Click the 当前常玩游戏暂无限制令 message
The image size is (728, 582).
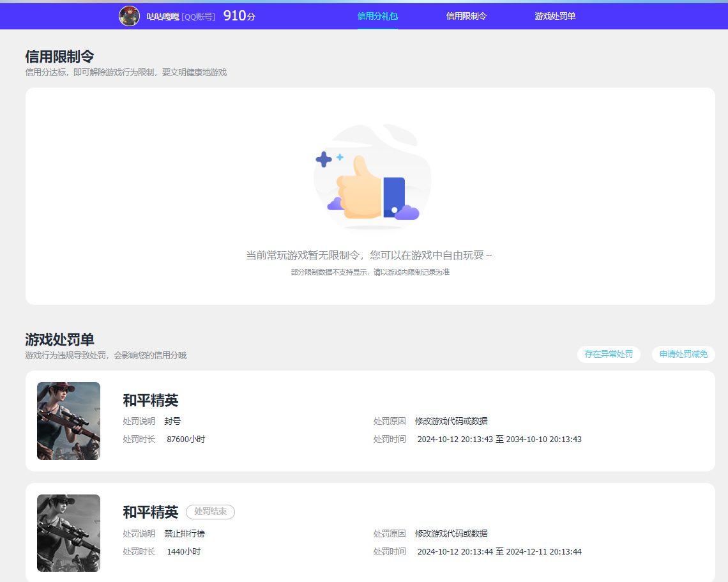tap(369, 255)
